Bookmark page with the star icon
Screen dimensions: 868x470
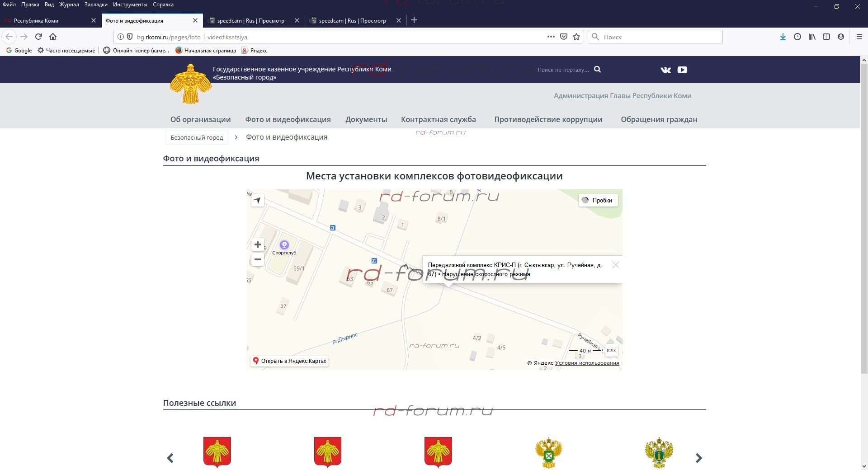576,37
